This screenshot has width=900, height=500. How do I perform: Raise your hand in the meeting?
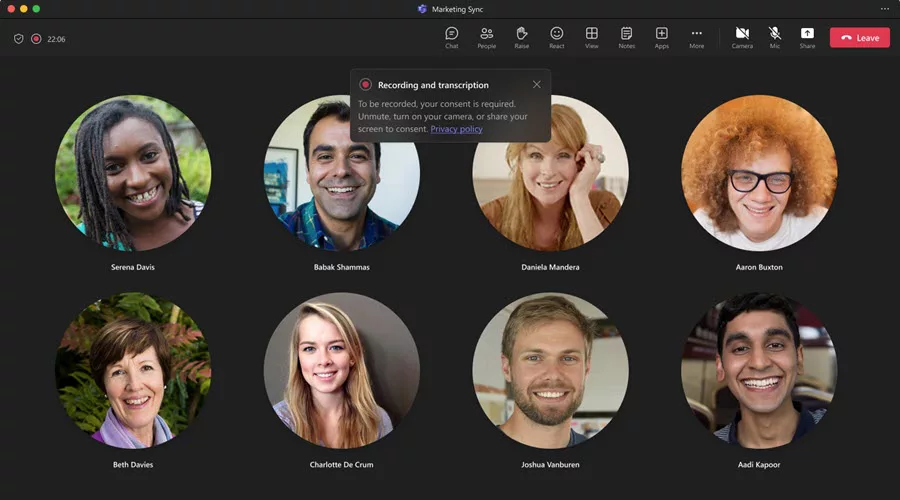tap(521, 37)
